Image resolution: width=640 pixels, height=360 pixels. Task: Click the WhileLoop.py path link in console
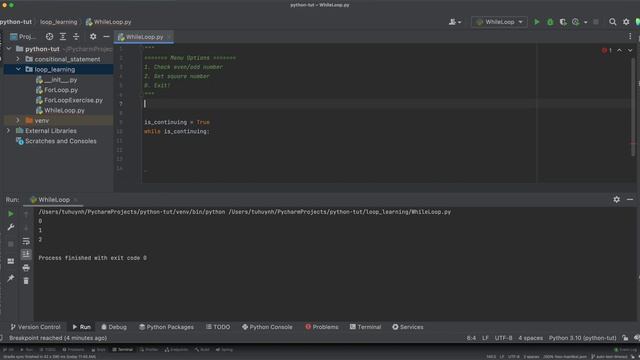point(340,212)
